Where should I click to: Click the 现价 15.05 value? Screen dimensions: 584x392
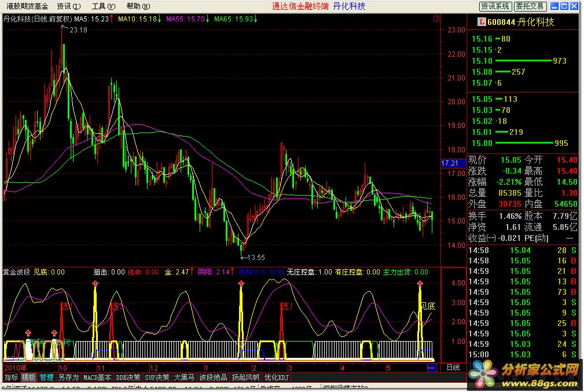[511, 160]
